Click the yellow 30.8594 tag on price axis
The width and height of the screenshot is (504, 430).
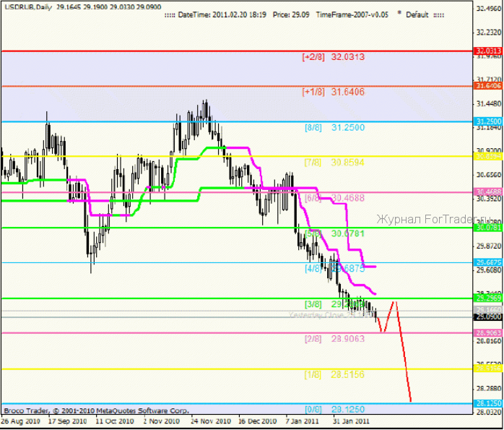488,156
